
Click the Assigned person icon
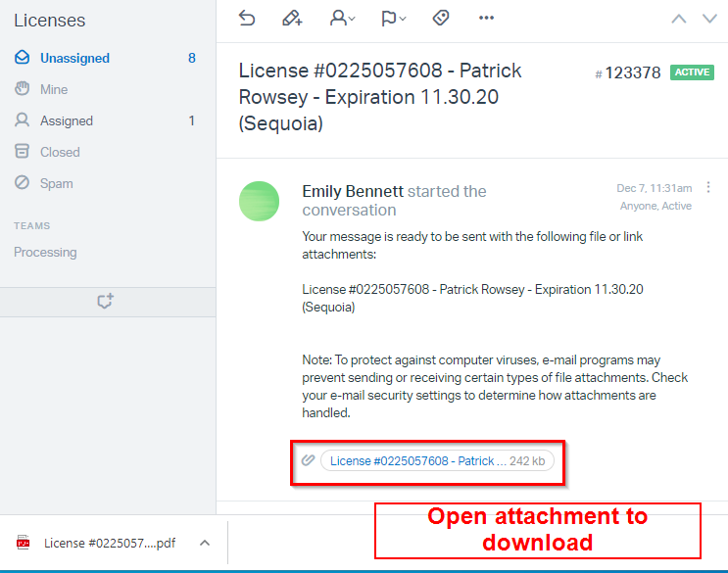pos(22,119)
